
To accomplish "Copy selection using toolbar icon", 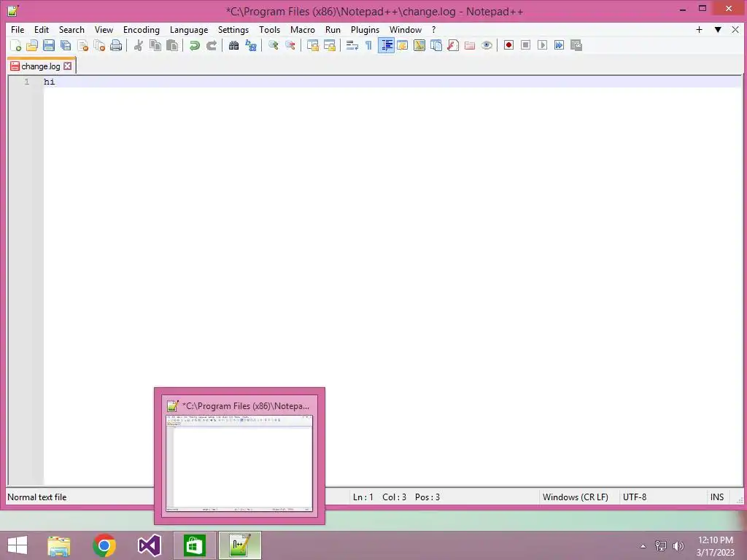I will [x=155, y=45].
